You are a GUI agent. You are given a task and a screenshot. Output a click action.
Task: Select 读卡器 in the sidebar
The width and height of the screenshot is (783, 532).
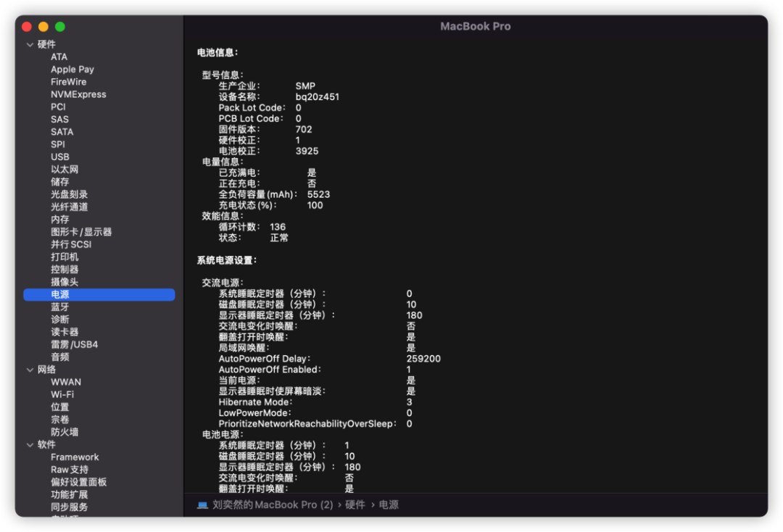pyautogui.click(x=65, y=332)
